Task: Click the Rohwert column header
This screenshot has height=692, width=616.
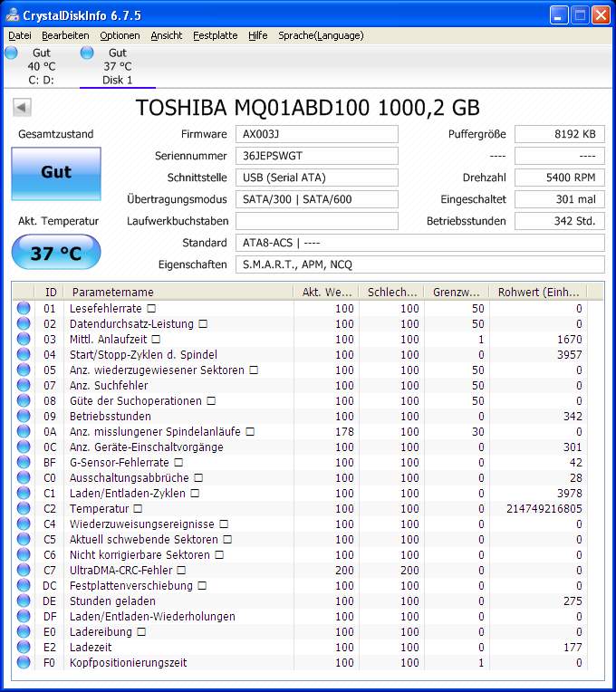Action: [x=538, y=292]
